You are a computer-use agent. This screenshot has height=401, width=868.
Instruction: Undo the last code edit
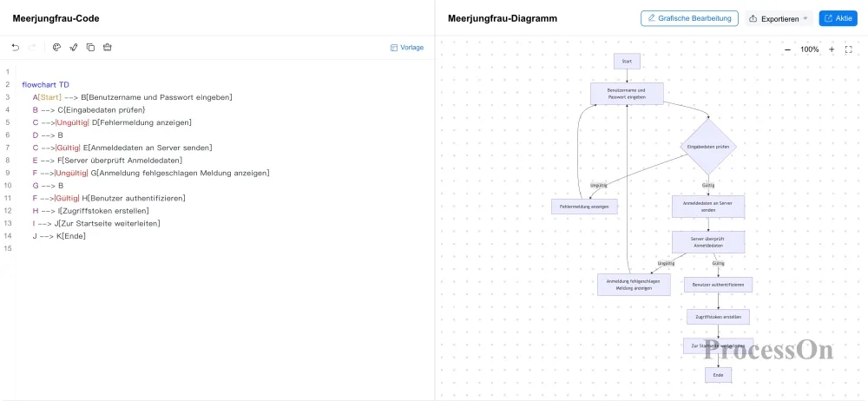(16, 48)
